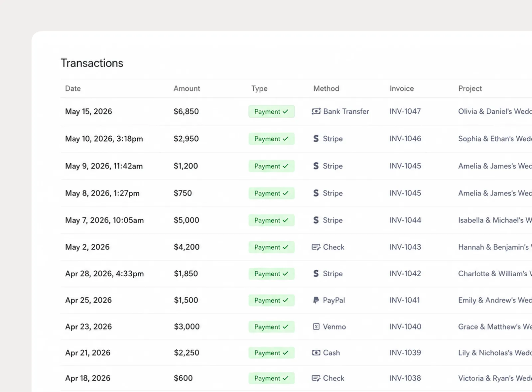Sort by the Date column header
Screen dimensions: 532x392
(x=73, y=88)
